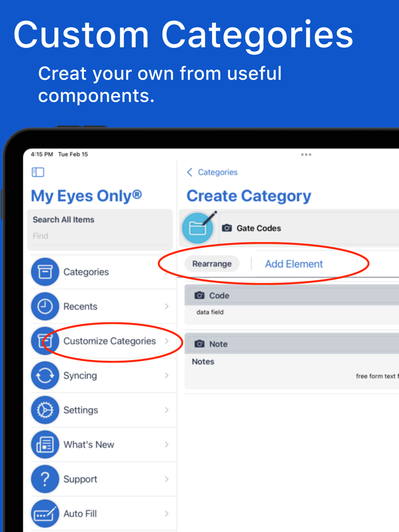399x532 pixels.
Task: Click the Notes free form text area
Action: pyautogui.click(x=292, y=371)
